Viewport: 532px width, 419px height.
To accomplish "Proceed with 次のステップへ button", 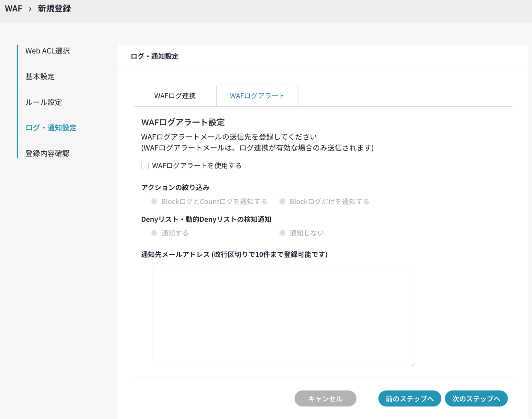I will (476, 398).
